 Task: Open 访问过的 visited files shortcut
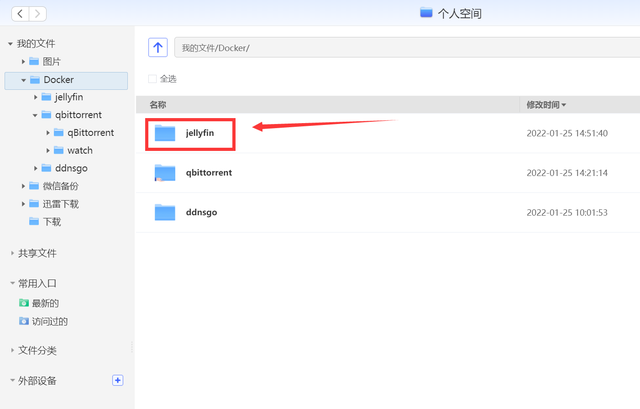click(43, 321)
